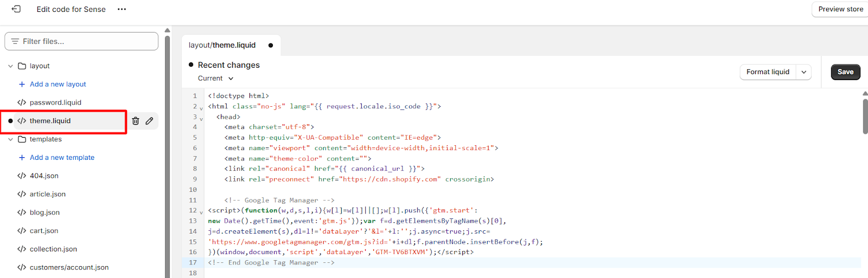
Task: Click the sidebar scrollbar up arrow
Action: click(168, 30)
